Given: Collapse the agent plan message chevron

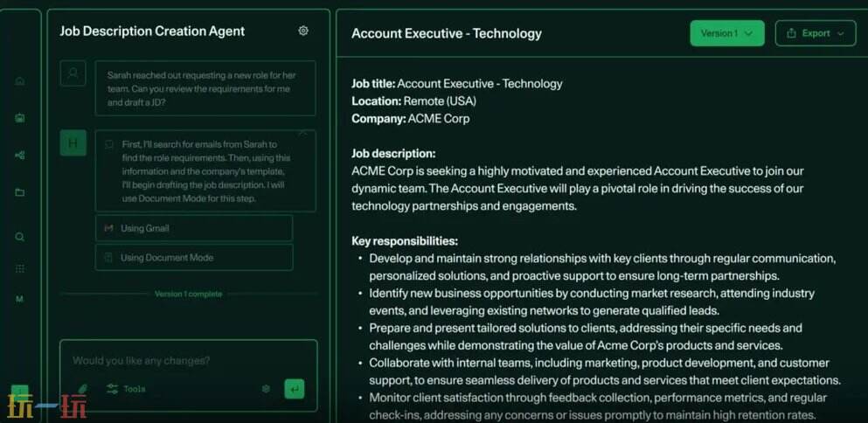Looking at the screenshot, I should click(303, 134).
